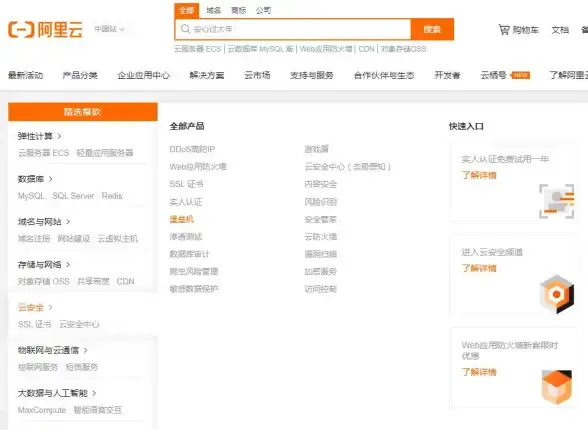The width and height of the screenshot is (588, 430).
Task: Open 风险识别 product link
Action: click(x=321, y=202)
